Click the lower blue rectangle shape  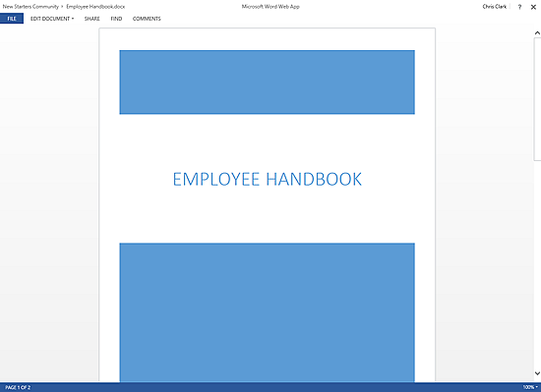(267, 312)
